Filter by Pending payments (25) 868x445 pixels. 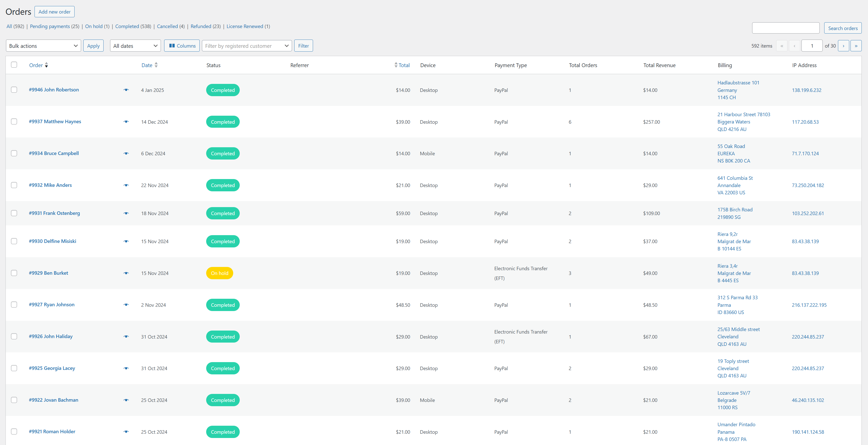pyautogui.click(x=55, y=26)
